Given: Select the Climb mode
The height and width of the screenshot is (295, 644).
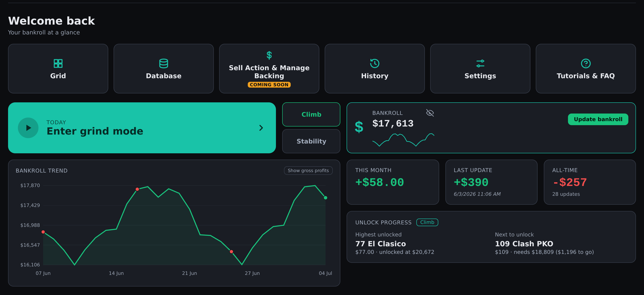Looking at the screenshot, I should pos(311,114).
